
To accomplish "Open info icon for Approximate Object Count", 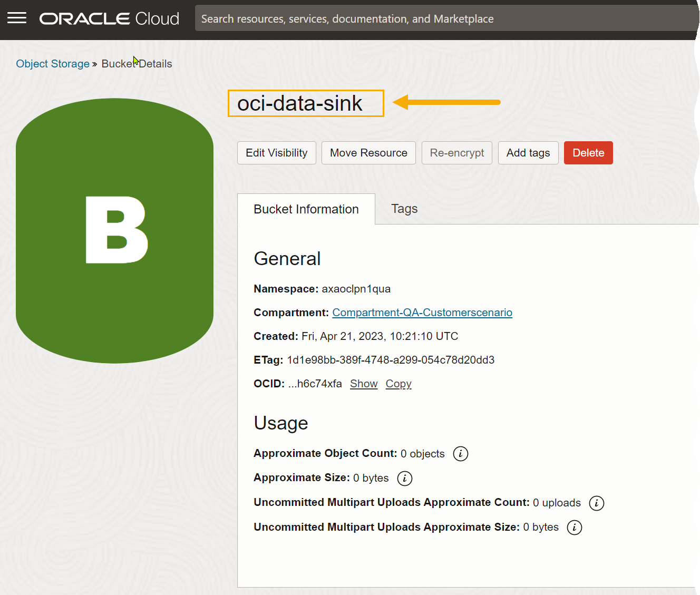I will point(460,454).
